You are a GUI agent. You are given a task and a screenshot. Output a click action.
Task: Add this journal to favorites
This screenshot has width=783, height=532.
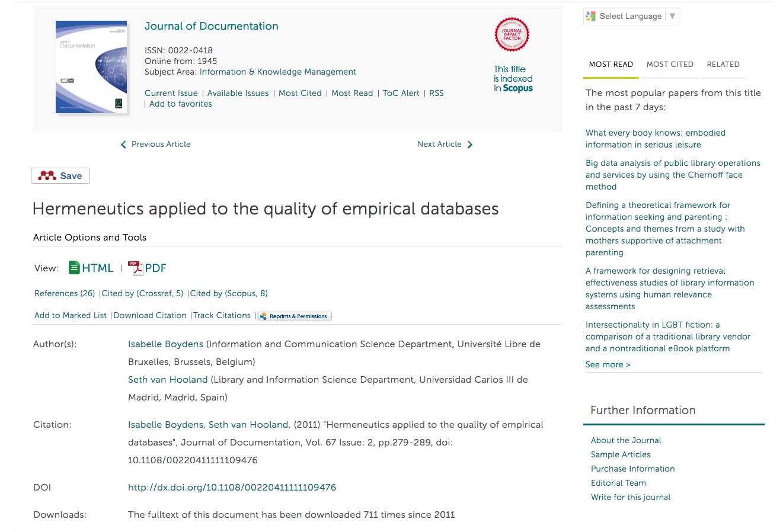(x=181, y=104)
